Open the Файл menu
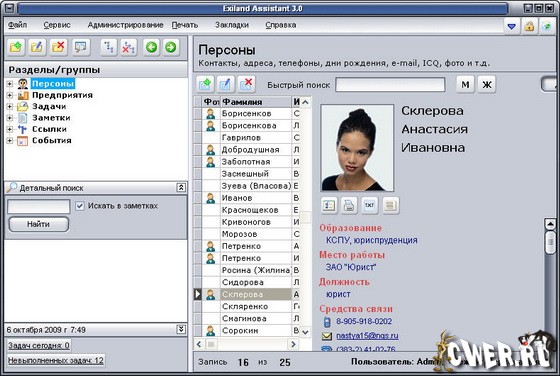The image size is (560, 376). (x=17, y=25)
